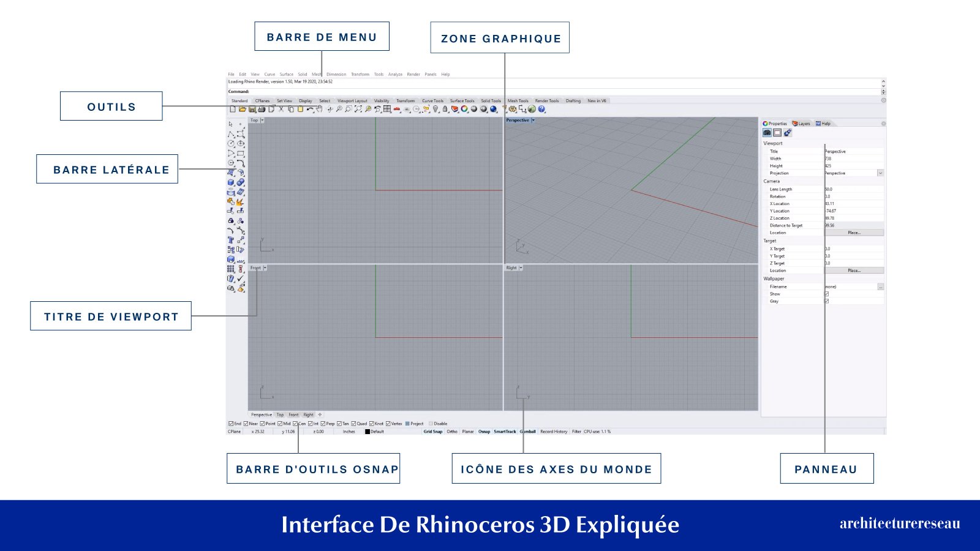Toggle Ortho in status bar
980x551 pixels.
click(x=452, y=432)
